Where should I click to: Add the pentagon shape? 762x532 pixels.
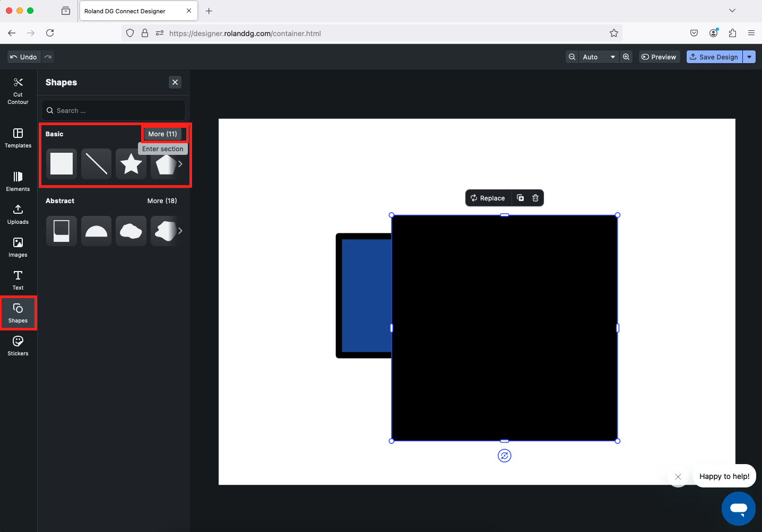click(x=164, y=164)
